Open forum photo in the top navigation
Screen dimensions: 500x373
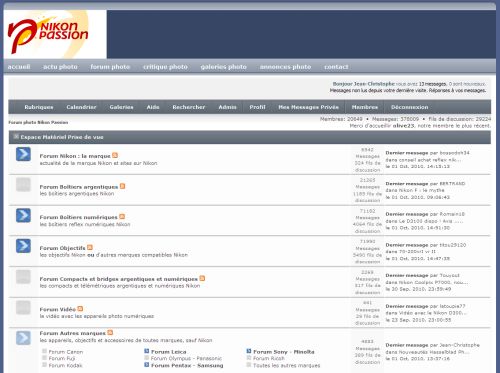tap(110, 67)
